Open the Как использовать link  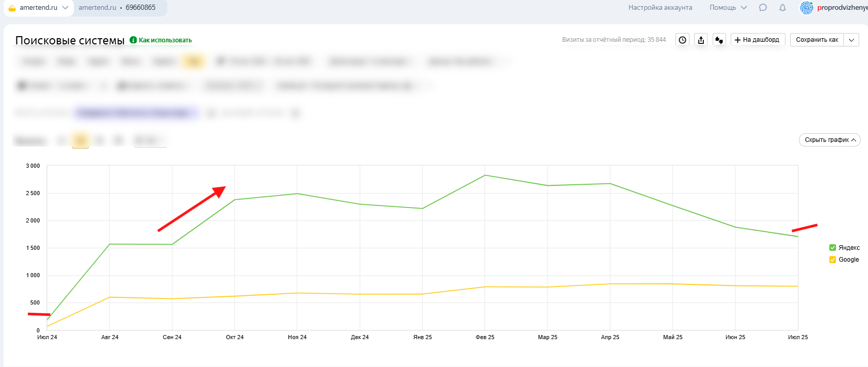pos(165,40)
